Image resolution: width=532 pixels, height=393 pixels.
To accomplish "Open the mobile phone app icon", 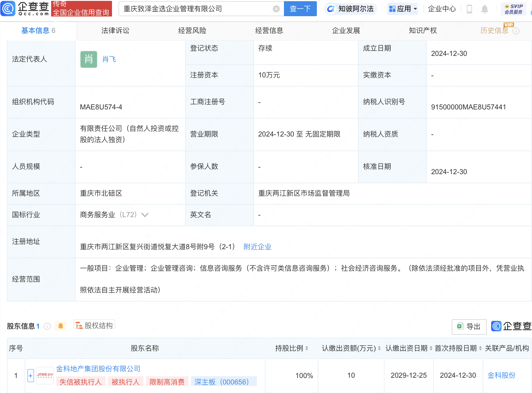I will 469,9.
